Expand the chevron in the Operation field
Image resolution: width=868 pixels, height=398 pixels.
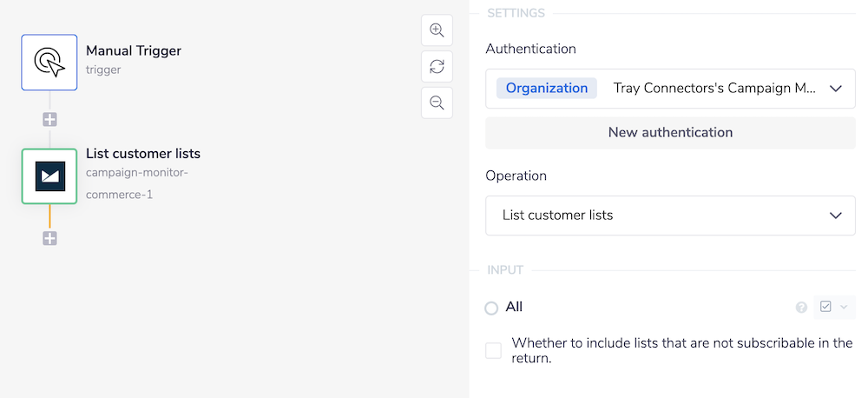[x=836, y=216]
